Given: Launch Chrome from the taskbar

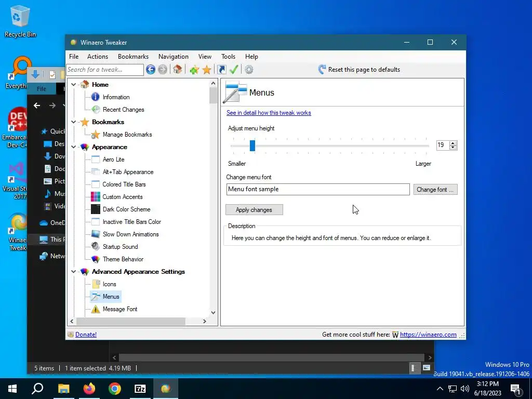Looking at the screenshot, I should coord(115,389).
